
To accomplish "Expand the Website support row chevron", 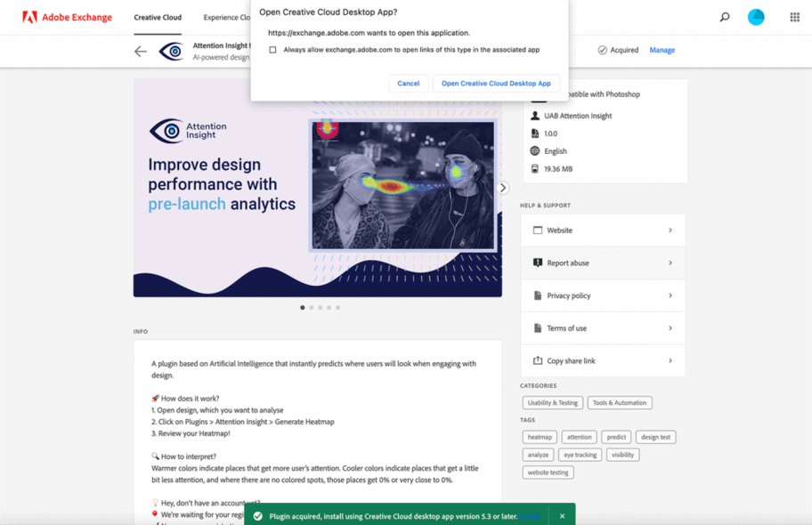I will 670,230.
